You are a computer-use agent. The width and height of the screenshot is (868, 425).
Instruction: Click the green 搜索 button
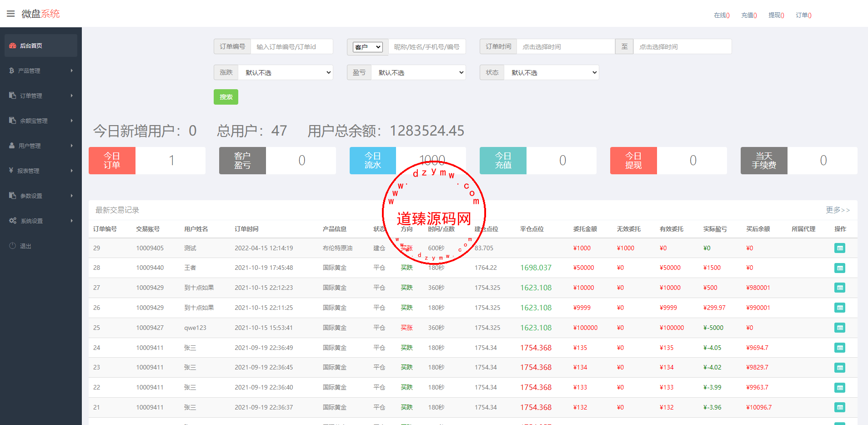[226, 97]
